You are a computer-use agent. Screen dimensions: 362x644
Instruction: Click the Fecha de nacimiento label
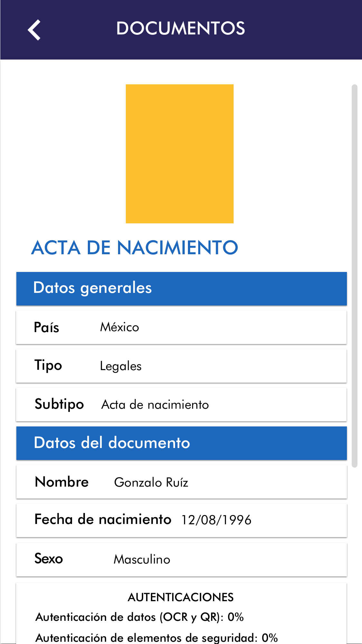click(x=103, y=520)
